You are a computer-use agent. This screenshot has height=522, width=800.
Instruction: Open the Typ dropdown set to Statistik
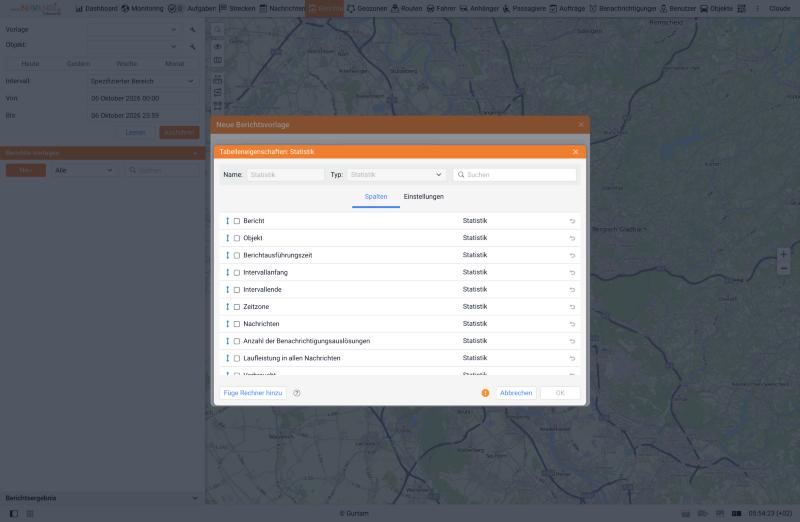click(x=396, y=175)
